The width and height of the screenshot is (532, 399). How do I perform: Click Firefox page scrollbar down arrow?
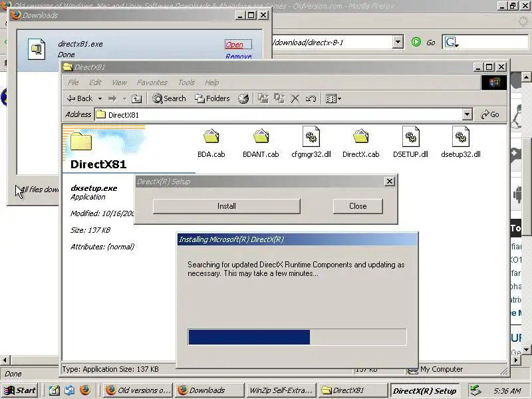coord(526,349)
